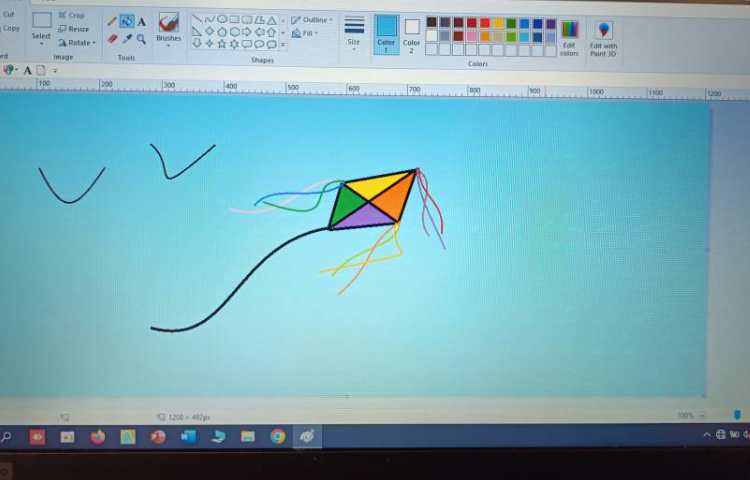Image resolution: width=750 pixels, height=480 pixels.
Task: Open the Size line thickness menu
Action: pos(354,31)
